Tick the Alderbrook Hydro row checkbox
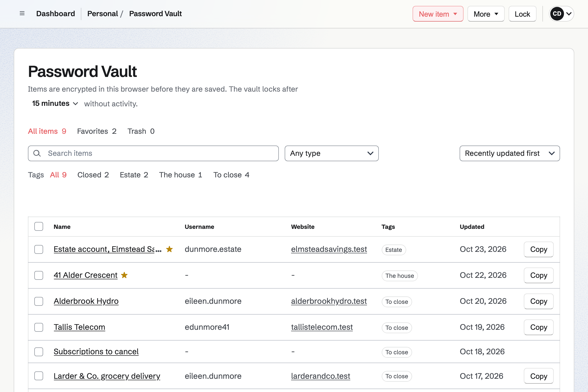The image size is (588, 392). coord(39,301)
